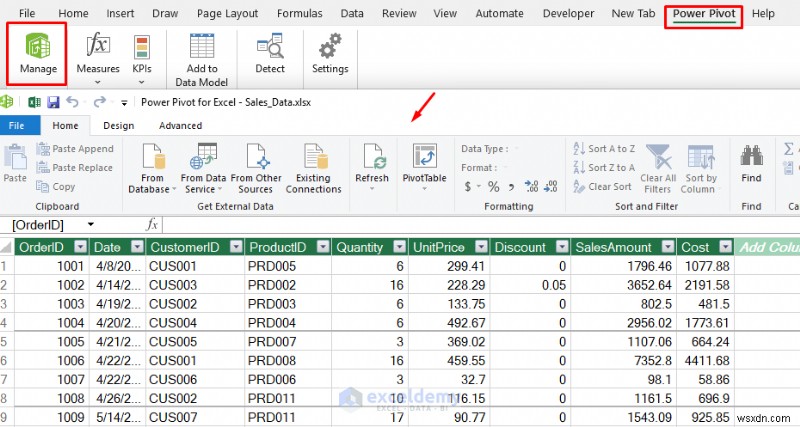Switch to Power Pivot Design tab
The height and width of the screenshot is (427, 800).
click(x=118, y=125)
